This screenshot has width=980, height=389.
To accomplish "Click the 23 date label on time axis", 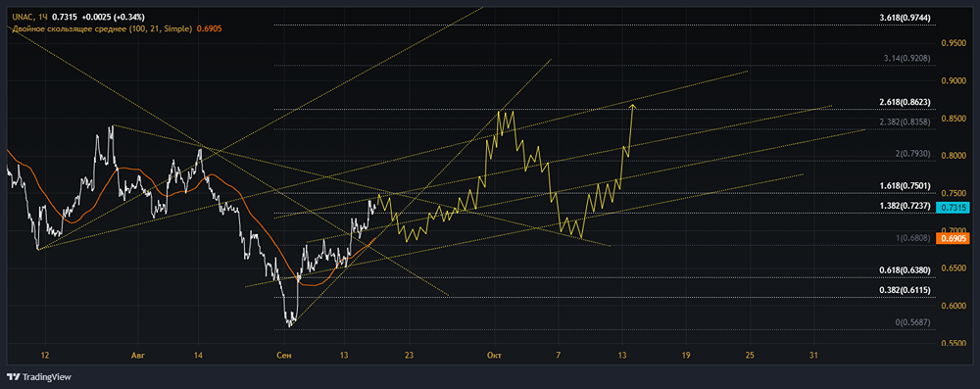I will pyautogui.click(x=409, y=355).
